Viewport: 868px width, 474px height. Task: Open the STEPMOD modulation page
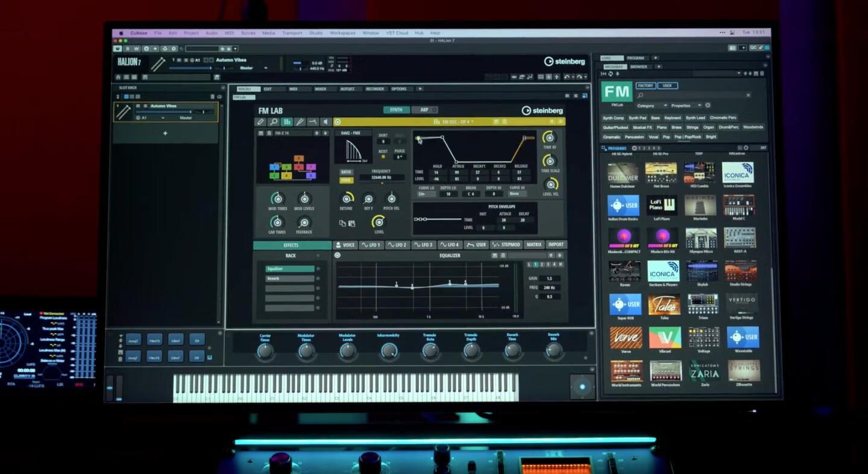tap(506, 245)
